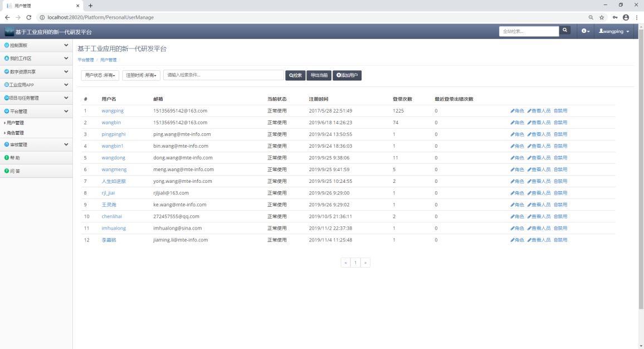
Task: Edit role (角色) for user wangbin
Action: 517,123
